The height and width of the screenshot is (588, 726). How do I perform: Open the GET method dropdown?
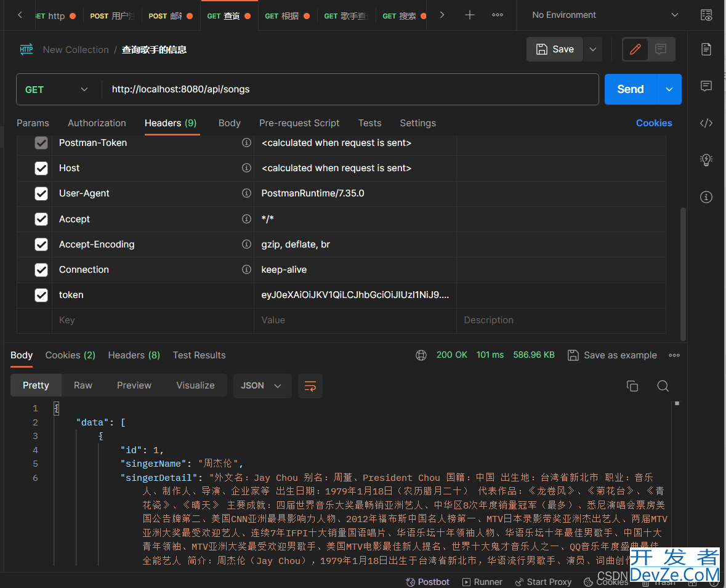(x=57, y=89)
